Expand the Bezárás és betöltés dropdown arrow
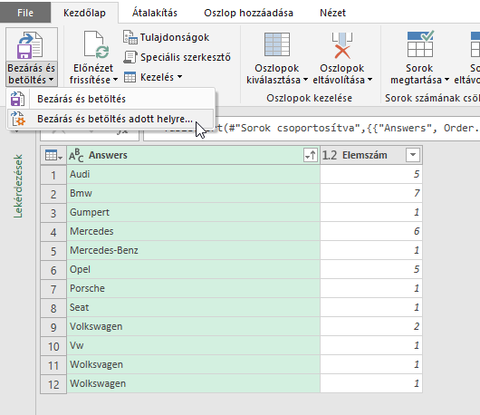Screen dimensions: 480x415 (x=51, y=80)
